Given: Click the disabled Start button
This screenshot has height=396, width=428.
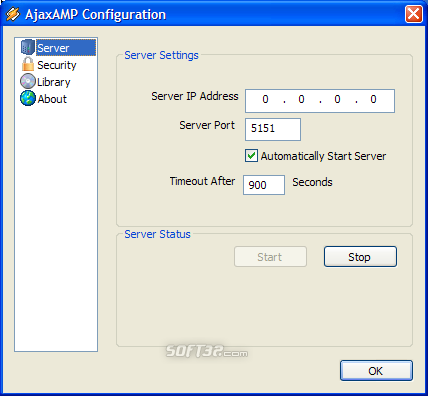Looking at the screenshot, I should (x=270, y=257).
